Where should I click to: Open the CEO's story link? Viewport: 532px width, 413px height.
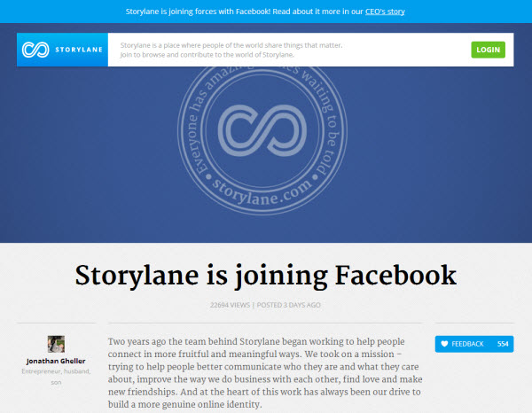(x=385, y=12)
